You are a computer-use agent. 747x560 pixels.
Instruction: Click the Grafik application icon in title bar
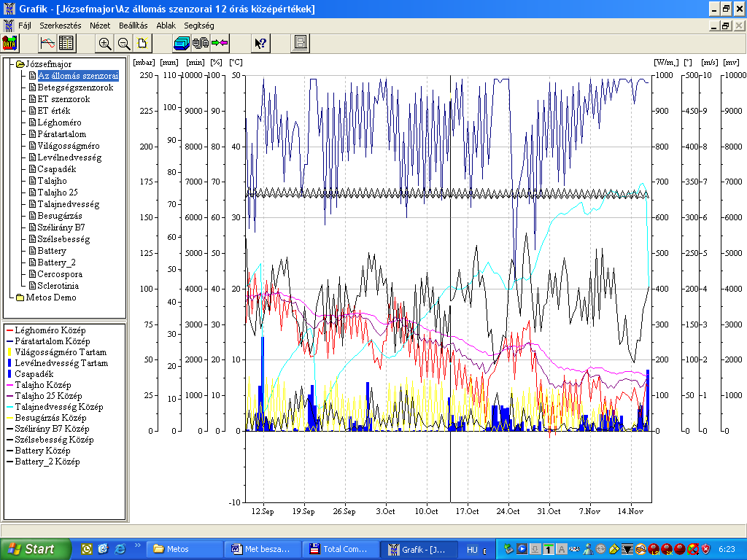(x=9, y=9)
